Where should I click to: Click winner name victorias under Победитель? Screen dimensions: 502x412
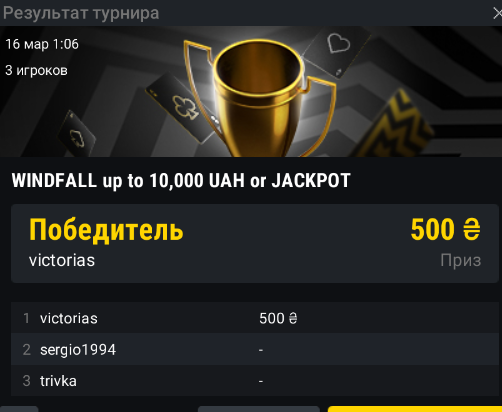point(62,260)
